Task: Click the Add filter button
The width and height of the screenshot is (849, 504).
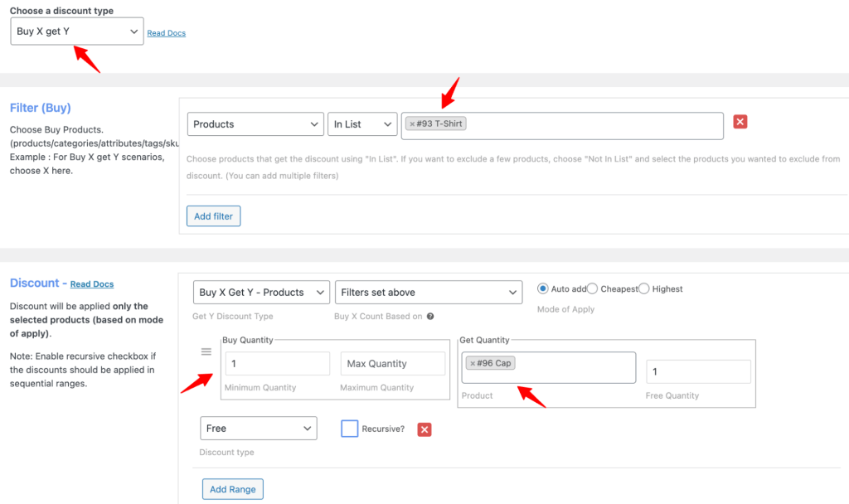Action: click(x=213, y=216)
